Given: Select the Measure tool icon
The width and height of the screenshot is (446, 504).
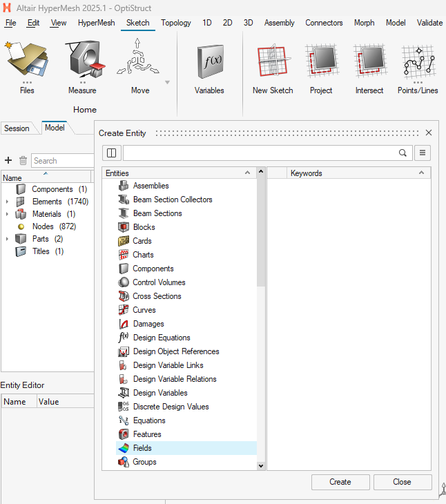Looking at the screenshot, I should click(x=85, y=59).
